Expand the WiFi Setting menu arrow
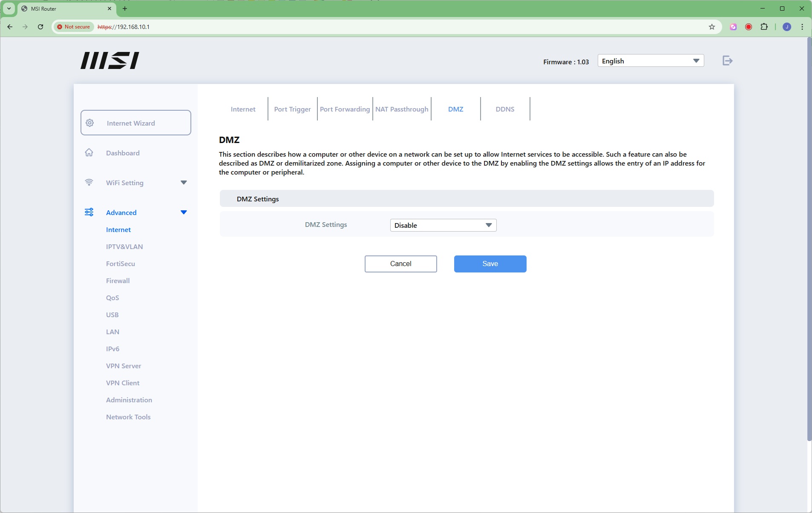812x513 pixels. (x=184, y=183)
